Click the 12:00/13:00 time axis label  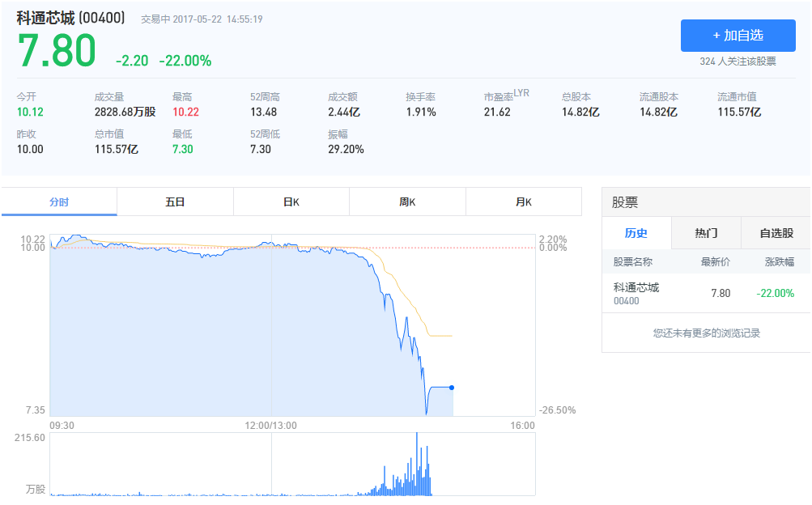[x=271, y=426]
